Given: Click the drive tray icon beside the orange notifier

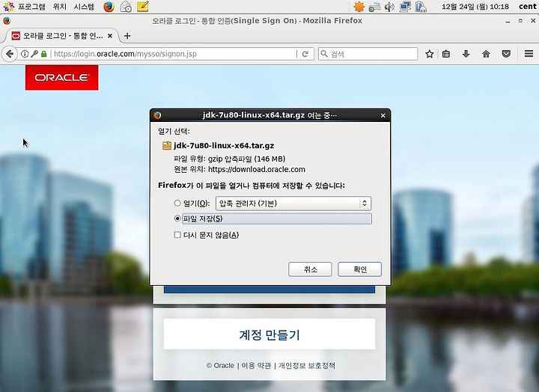Looking at the screenshot, I should pos(374,7).
